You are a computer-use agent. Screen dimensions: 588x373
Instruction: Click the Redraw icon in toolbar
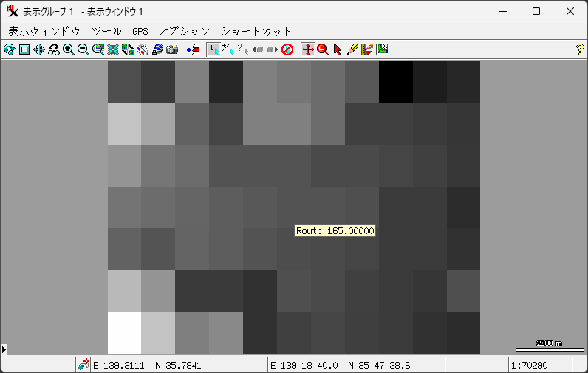tap(9, 49)
